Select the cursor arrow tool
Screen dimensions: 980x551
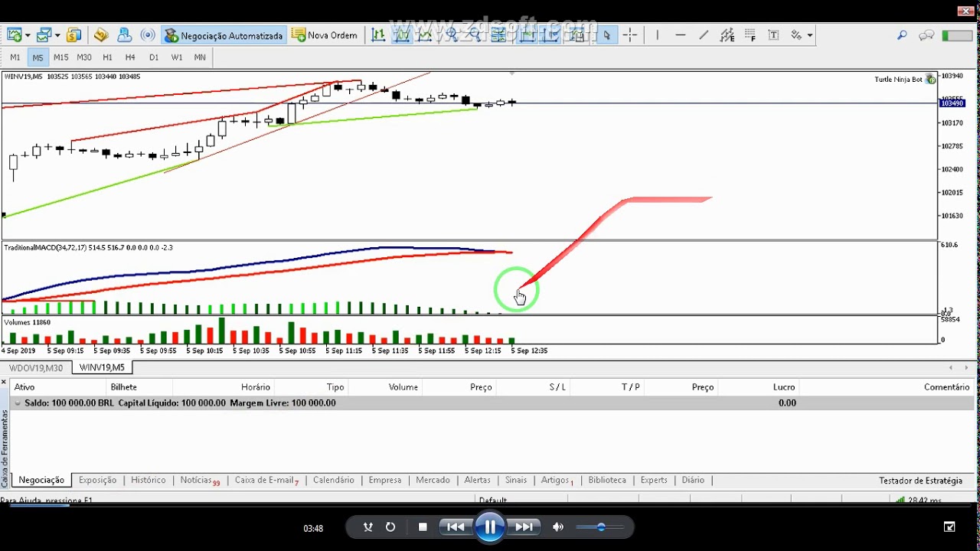607,35
